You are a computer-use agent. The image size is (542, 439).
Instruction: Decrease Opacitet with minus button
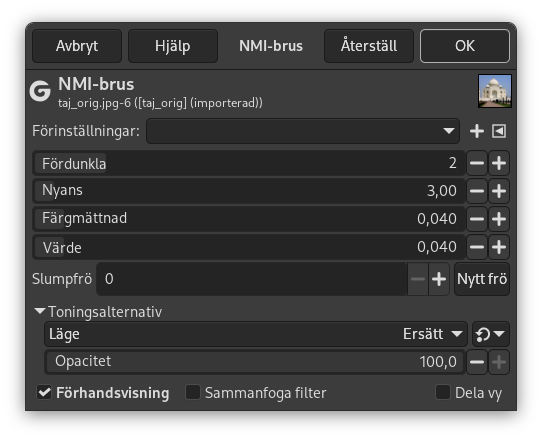tap(477, 362)
